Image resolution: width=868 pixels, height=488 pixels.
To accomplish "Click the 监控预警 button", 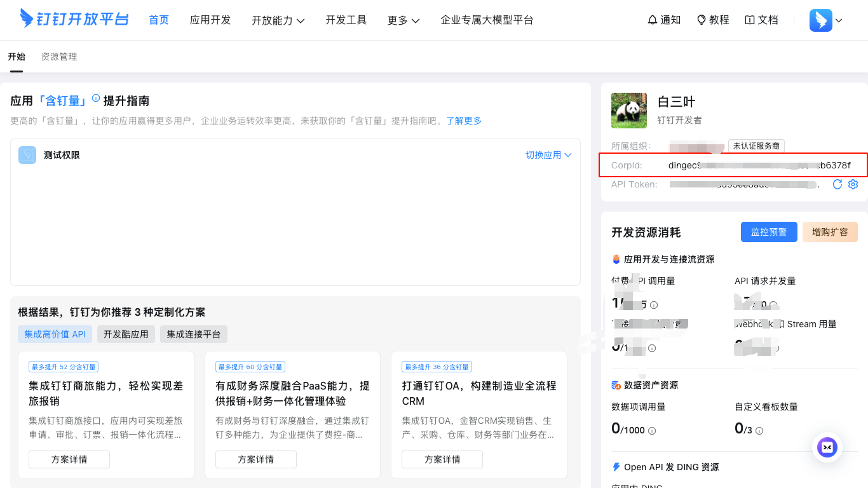I will pos(769,232).
